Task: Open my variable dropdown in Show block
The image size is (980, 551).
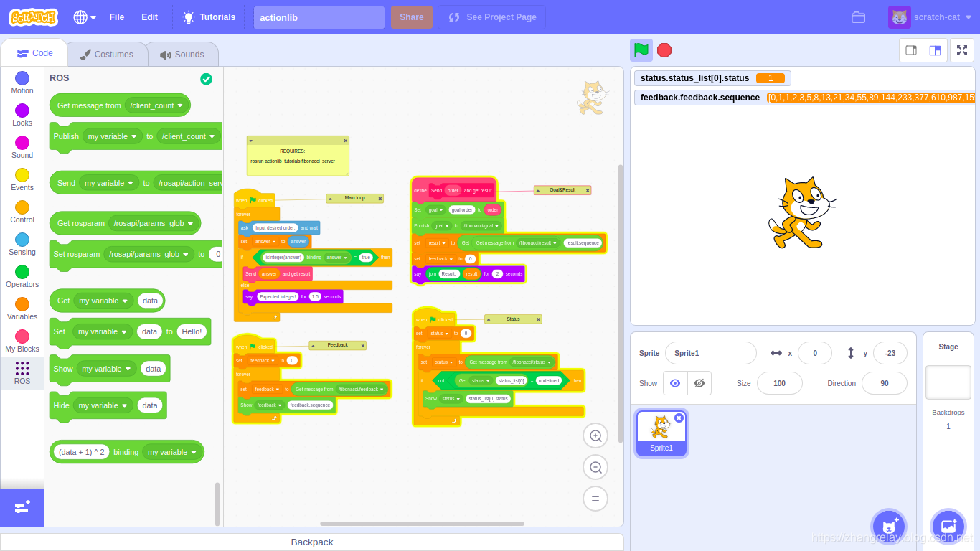Action: (107, 369)
